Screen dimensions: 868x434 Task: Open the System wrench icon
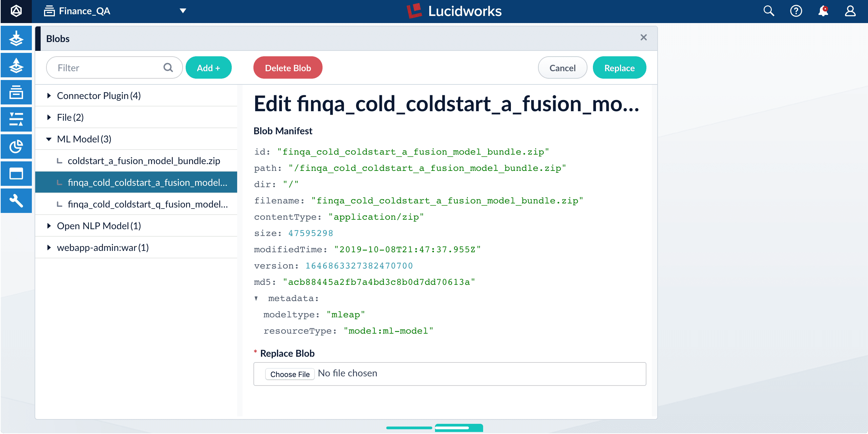pos(16,201)
